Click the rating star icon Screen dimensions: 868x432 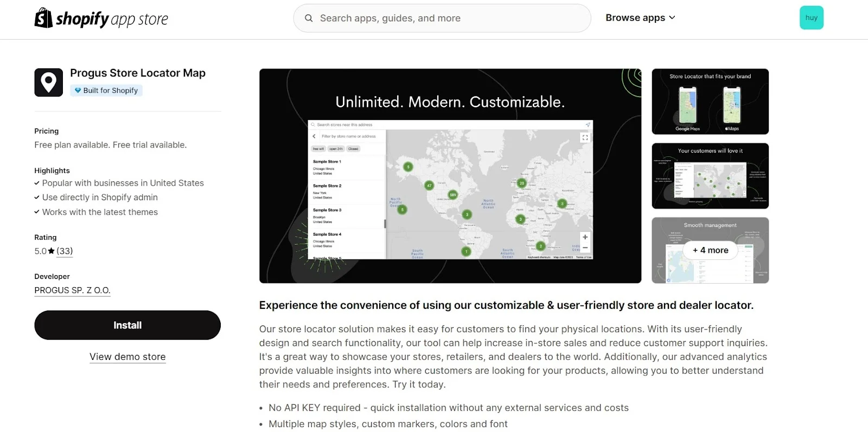[x=52, y=251]
